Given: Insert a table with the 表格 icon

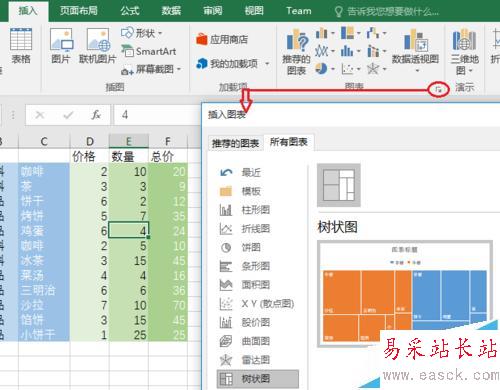Looking at the screenshot, I should (21, 46).
